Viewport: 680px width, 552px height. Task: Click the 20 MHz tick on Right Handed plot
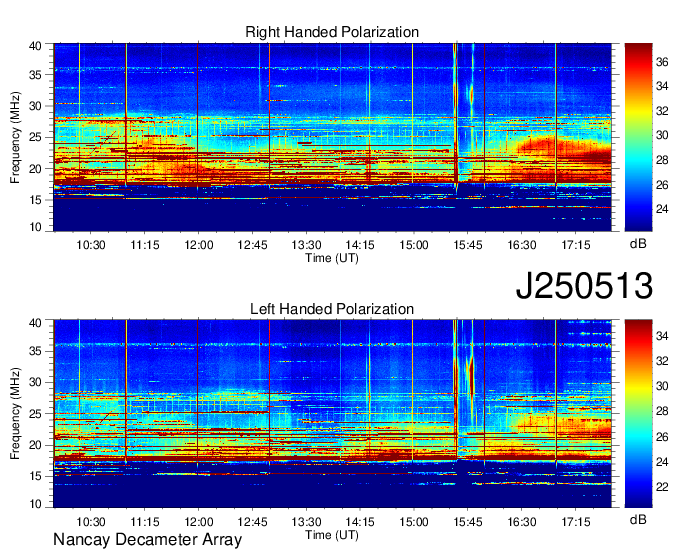(x=35, y=169)
